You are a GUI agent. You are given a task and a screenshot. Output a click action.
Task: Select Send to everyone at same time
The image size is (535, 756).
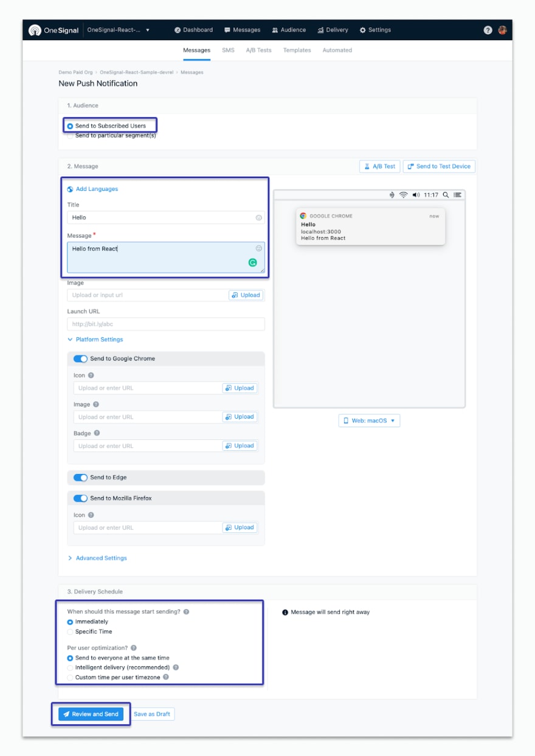click(71, 658)
